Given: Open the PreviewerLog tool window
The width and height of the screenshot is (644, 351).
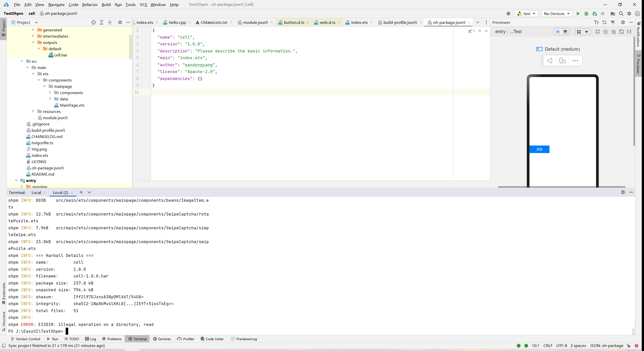Looking at the screenshot, I should [244, 339].
